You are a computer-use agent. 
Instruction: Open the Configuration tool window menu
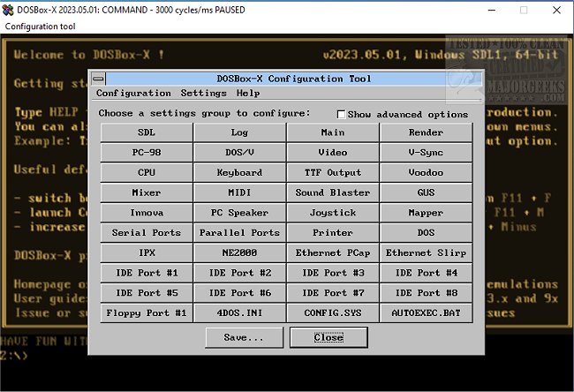click(x=41, y=26)
